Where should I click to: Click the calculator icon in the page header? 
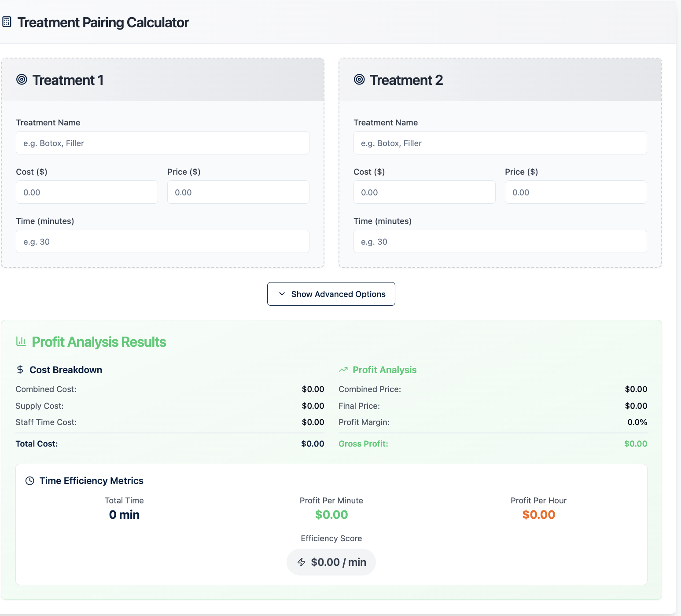click(x=7, y=22)
